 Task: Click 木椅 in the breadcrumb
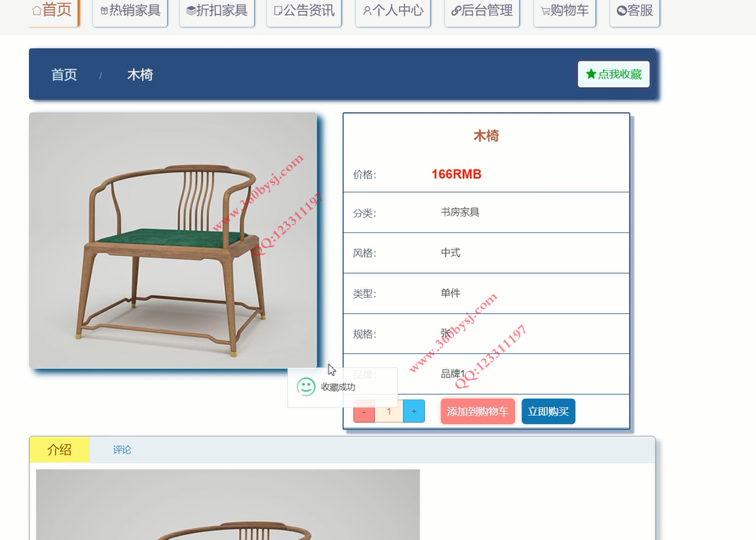(x=140, y=75)
